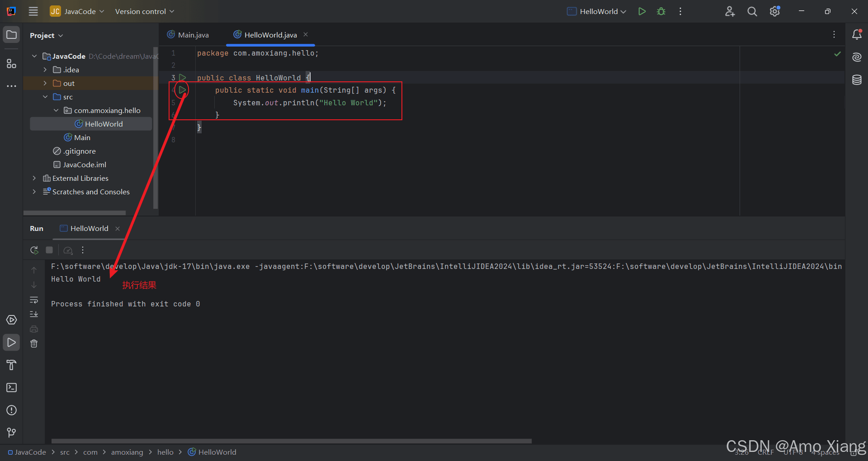
Task: Open the Problems tool window
Action: (x=11, y=410)
